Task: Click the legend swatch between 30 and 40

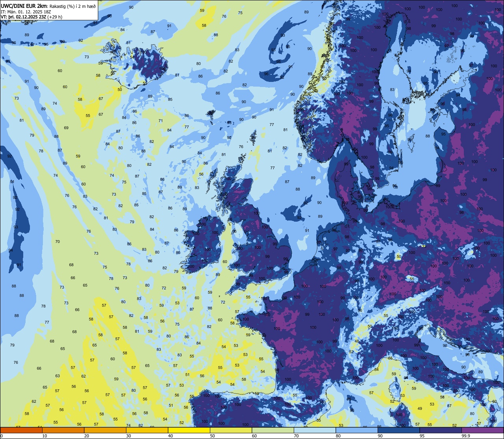Action: tap(147, 430)
